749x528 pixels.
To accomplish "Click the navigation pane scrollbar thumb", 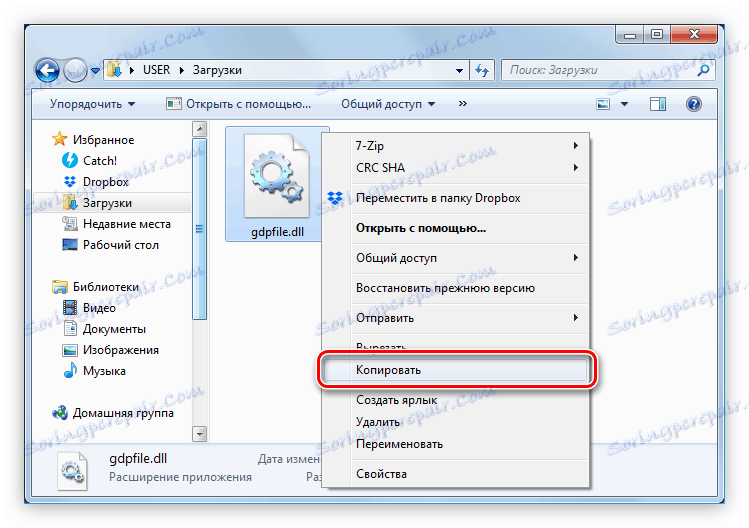I will click(199, 229).
